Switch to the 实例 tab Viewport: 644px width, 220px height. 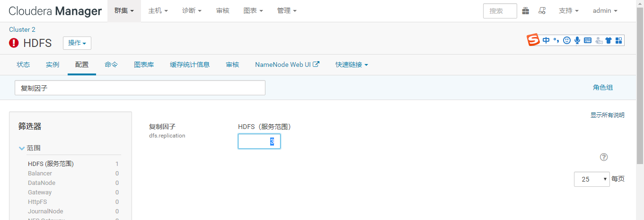coord(53,64)
